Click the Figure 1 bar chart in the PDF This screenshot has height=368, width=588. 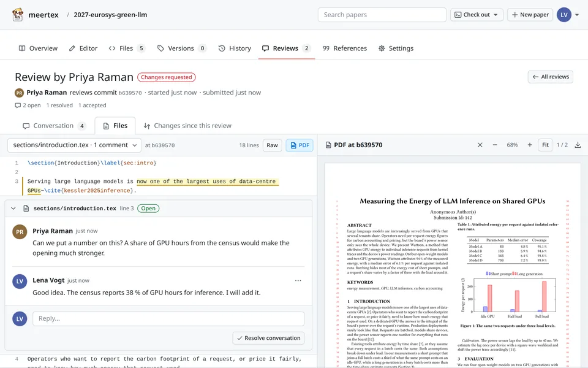[508, 295]
